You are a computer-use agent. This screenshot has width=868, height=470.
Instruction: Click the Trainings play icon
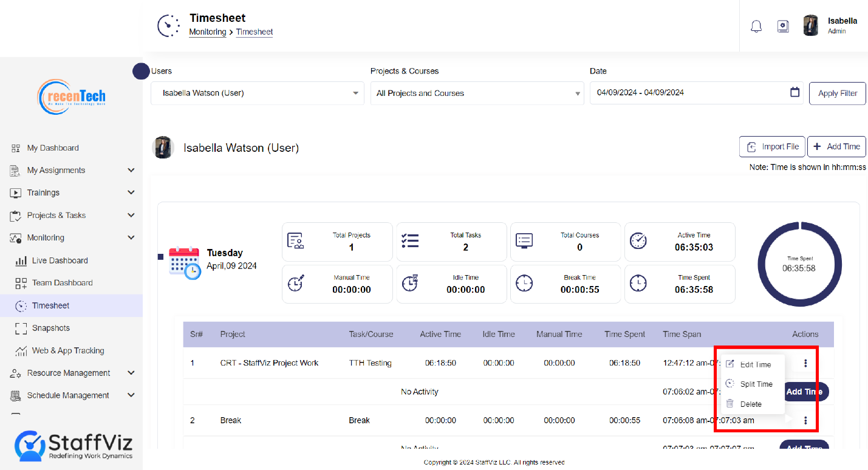click(16, 193)
